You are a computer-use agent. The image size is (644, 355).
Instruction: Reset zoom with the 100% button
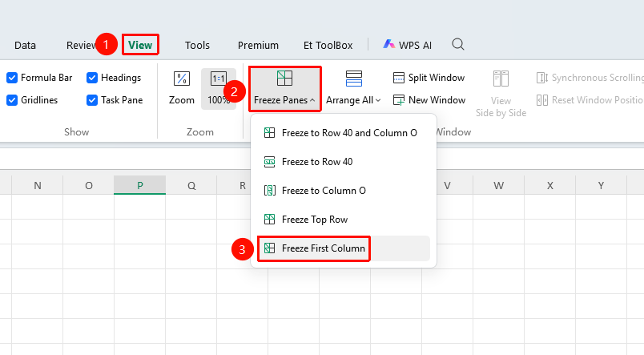219,89
